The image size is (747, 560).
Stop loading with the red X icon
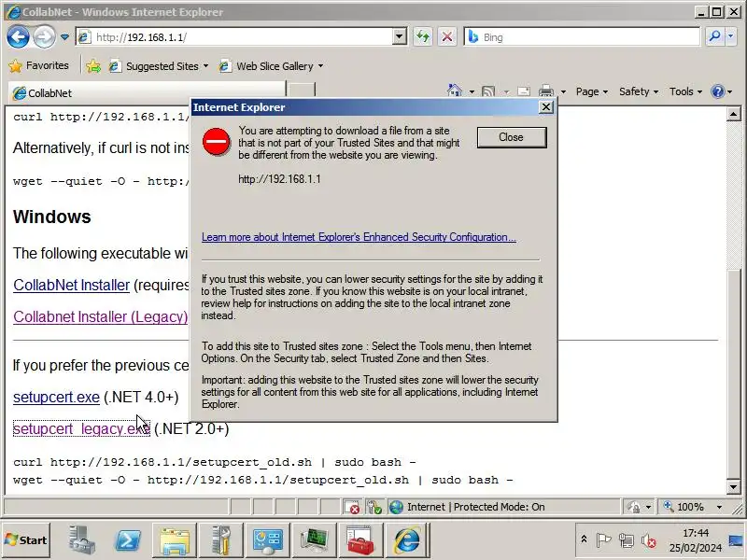pyautogui.click(x=447, y=36)
